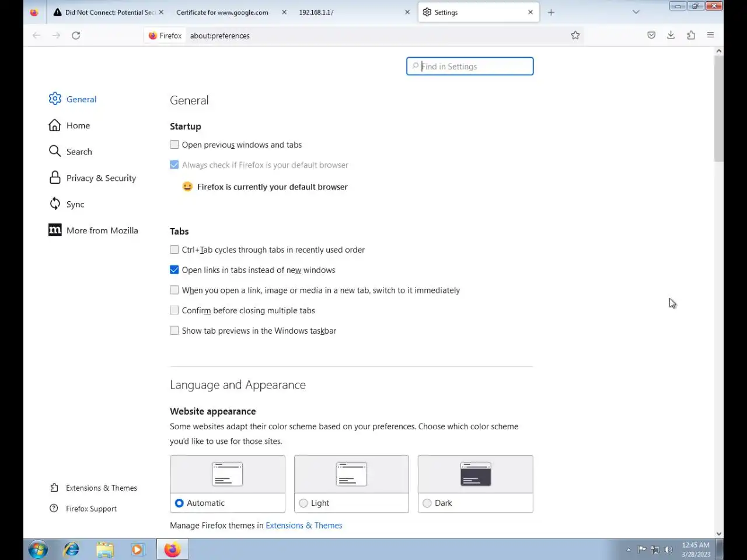The width and height of the screenshot is (747, 560).
Task: Click the Dark appearance preview thumbnail
Action: [476, 474]
